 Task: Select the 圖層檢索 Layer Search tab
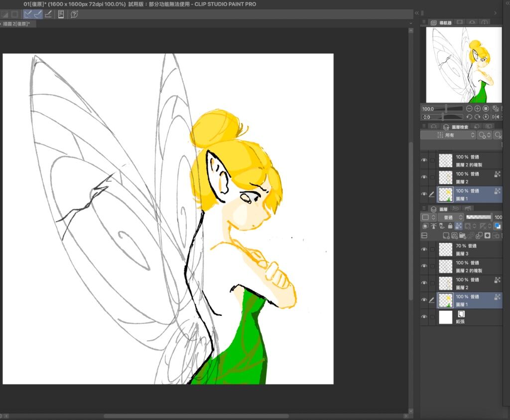pos(455,127)
